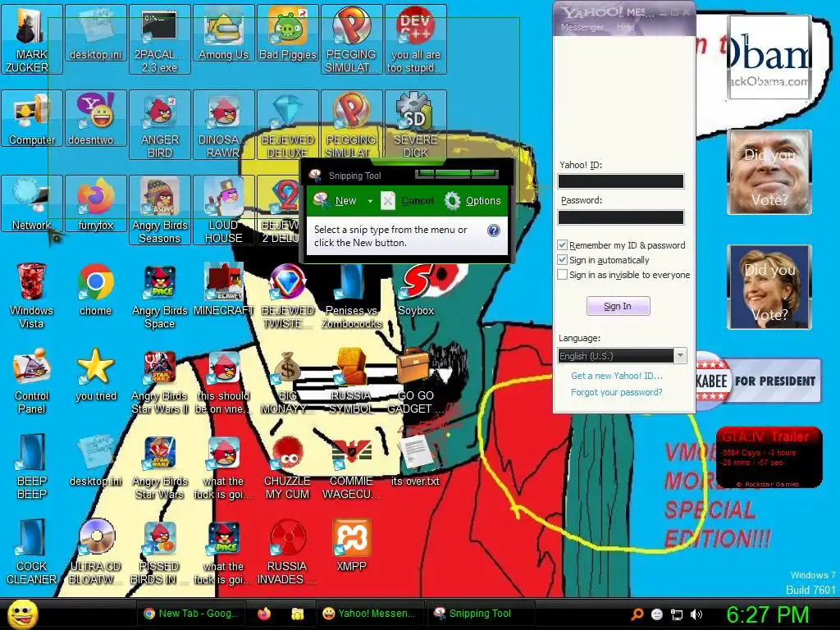Select the COCK CLEANER icon

32,550
